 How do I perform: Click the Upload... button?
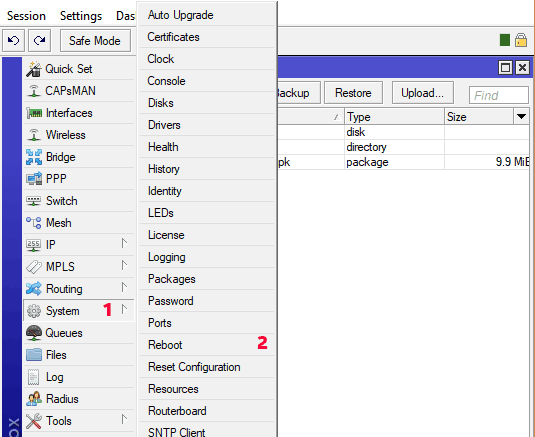tap(422, 92)
